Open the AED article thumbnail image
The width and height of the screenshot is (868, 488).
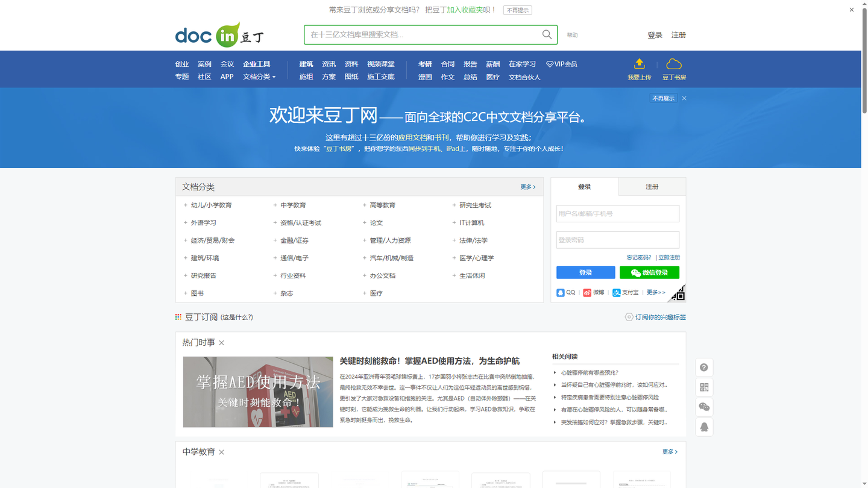(x=258, y=392)
